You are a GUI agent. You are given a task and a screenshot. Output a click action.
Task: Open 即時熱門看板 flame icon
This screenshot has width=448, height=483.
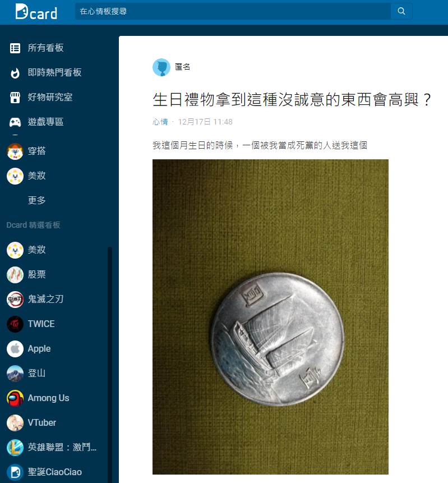click(x=15, y=73)
